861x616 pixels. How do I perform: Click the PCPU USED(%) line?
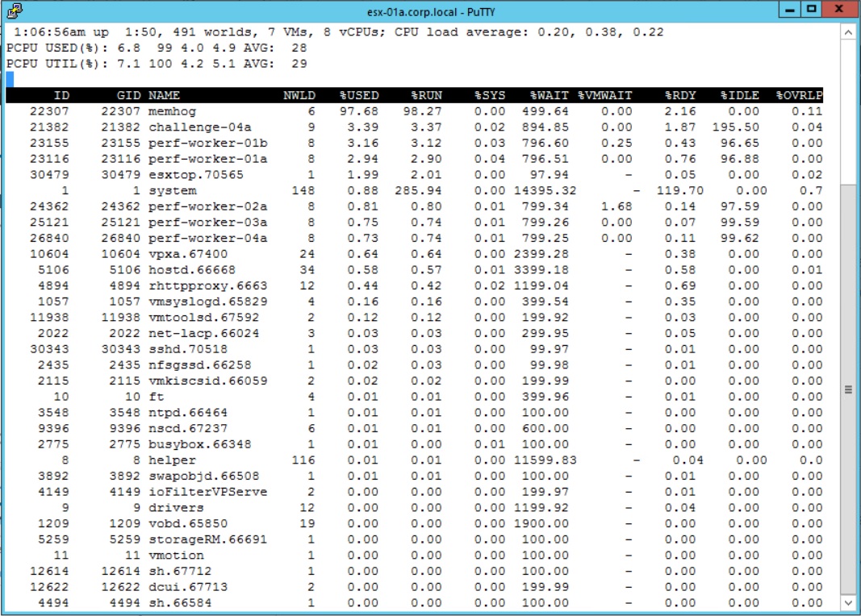click(157, 48)
